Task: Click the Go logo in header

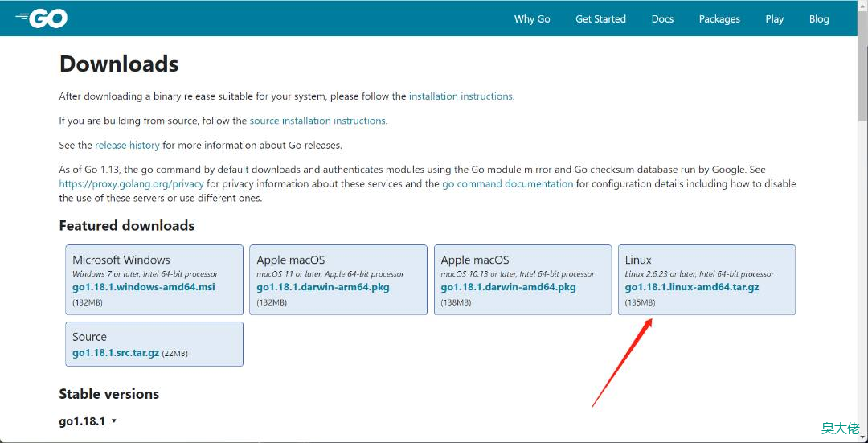Action: click(42, 18)
